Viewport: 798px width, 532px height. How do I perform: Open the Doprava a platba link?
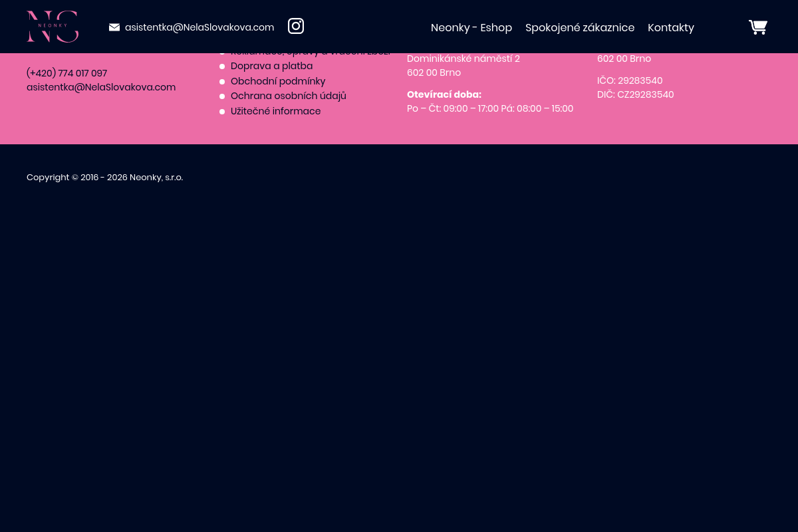271,66
